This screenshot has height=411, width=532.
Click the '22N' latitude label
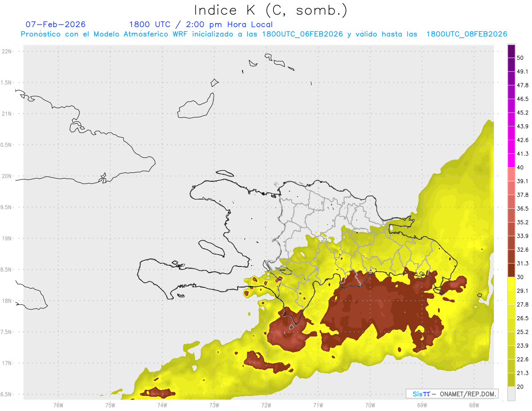(x=8, y=51)
